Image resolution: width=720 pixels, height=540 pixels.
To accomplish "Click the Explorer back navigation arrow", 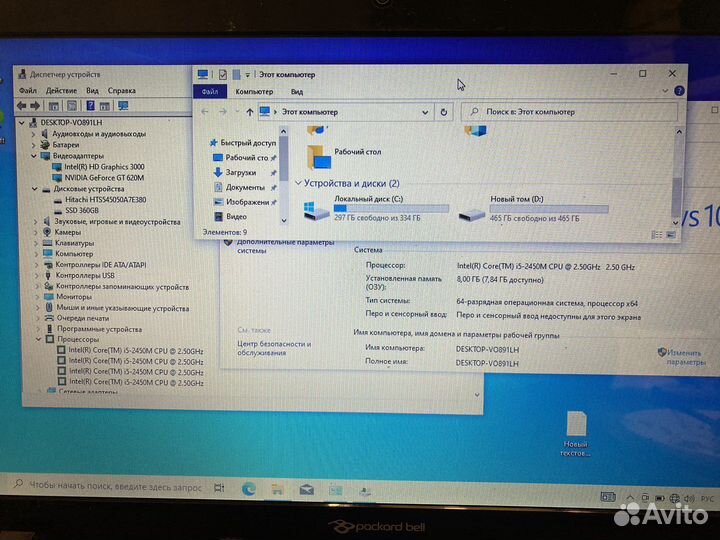I will point(205,112).
